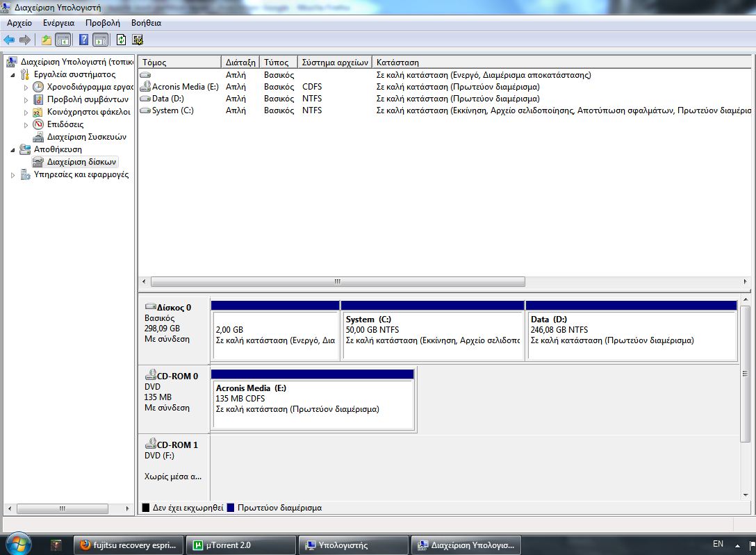Open the Windows Start orb

[x=18, y=545]
